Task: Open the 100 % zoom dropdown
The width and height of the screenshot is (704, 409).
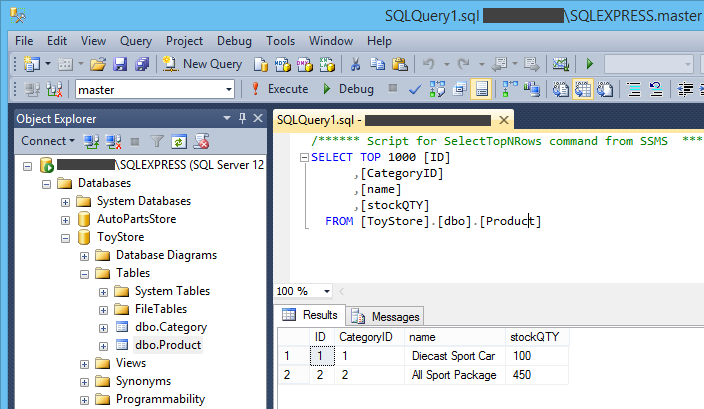Action: coord(326,291)
